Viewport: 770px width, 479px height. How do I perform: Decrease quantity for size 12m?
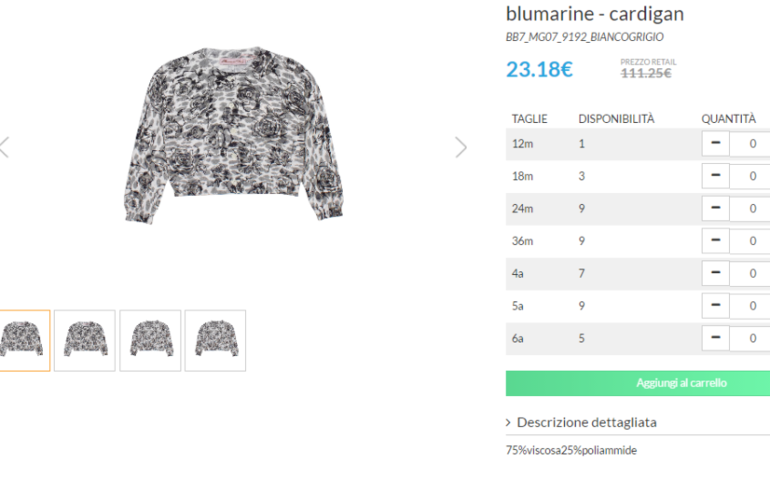click(x=715, y=143)
